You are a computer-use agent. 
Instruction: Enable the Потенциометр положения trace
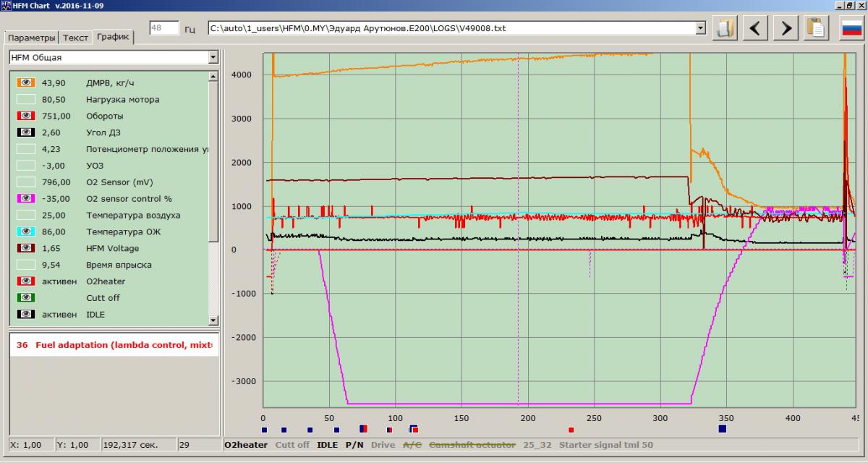click(26, 149)
